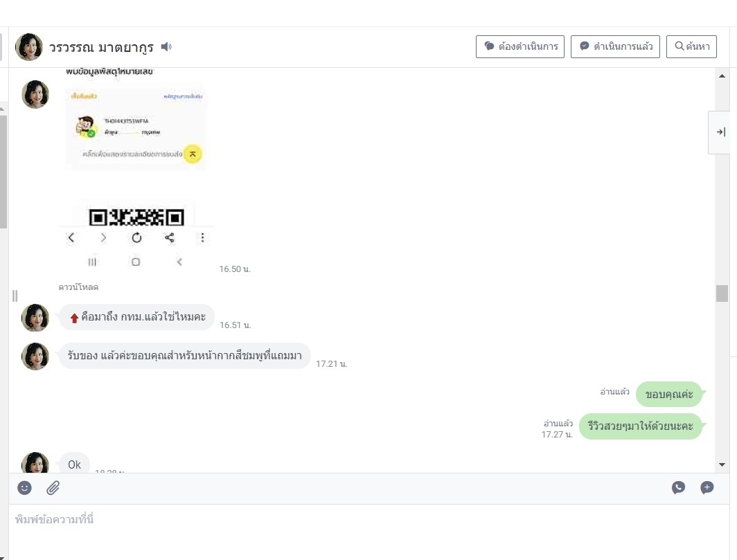Start a call with phone bubble icon

678,487
